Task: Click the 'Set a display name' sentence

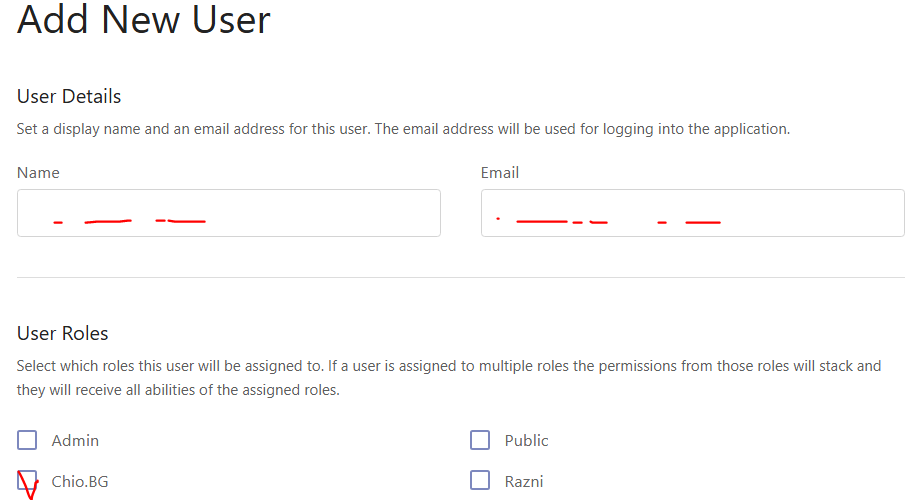Action: [x=193, y=129]
